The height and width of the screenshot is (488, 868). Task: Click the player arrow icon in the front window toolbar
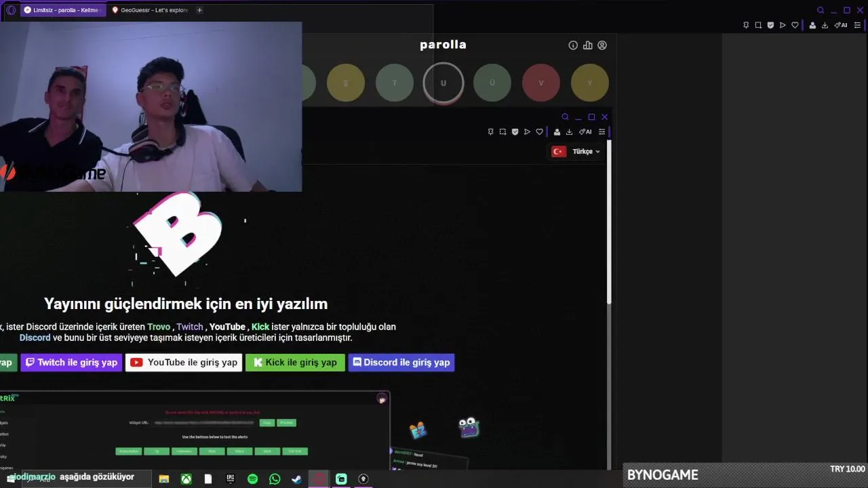(x=527, y=132)
